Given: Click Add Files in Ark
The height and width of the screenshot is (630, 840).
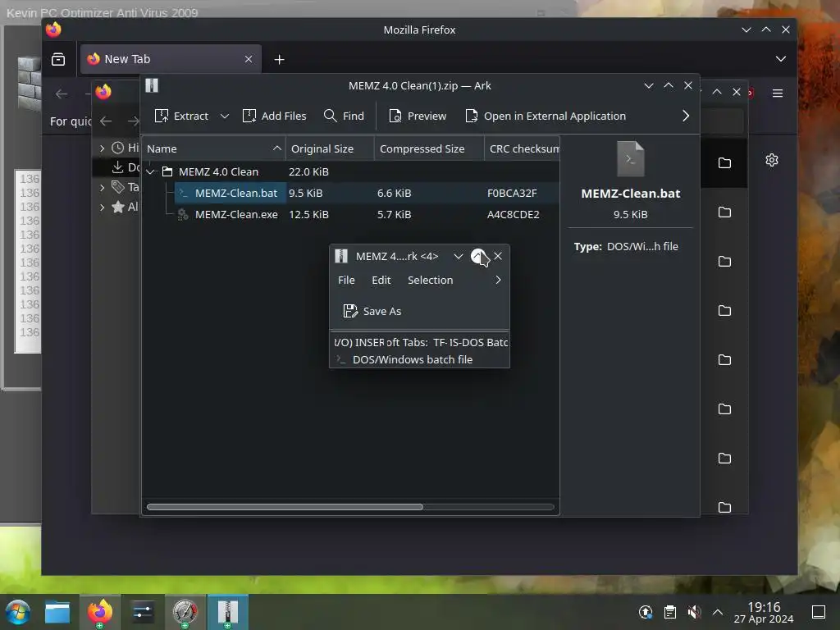Looking at the screenshot, I should [x=274, y=116].
